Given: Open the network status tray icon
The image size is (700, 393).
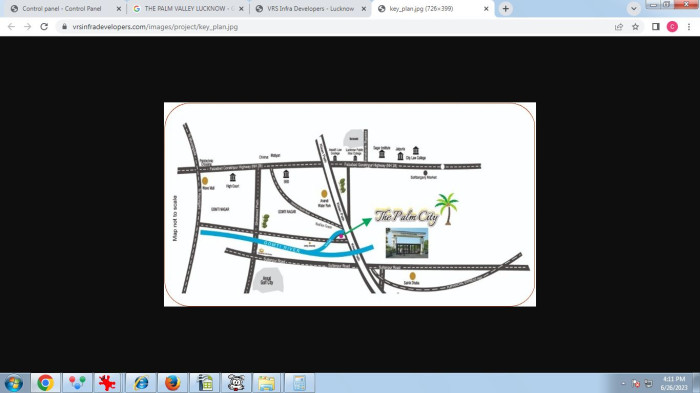Looking at the screenshot, I should 649,384.
